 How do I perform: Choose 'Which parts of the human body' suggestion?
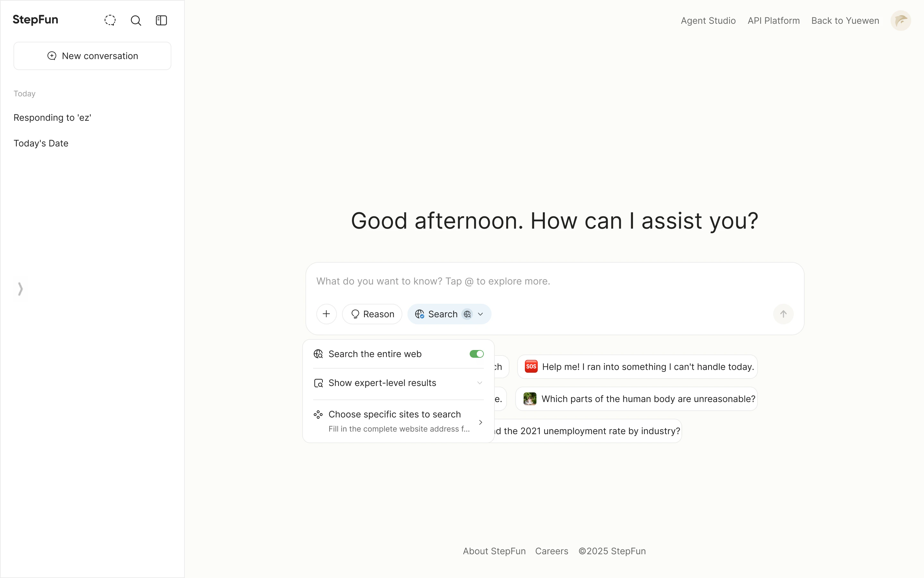pyautogui.click(x=637, y=399)
